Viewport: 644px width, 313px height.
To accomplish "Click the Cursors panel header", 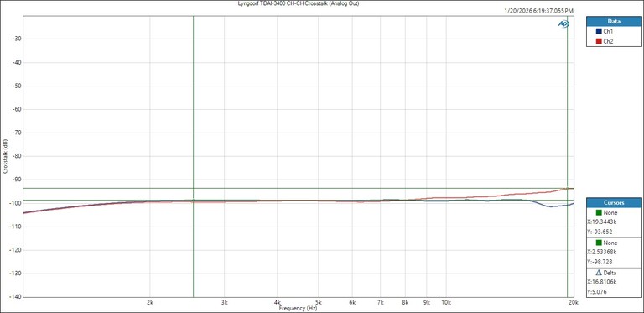I will tap(614, 202).
